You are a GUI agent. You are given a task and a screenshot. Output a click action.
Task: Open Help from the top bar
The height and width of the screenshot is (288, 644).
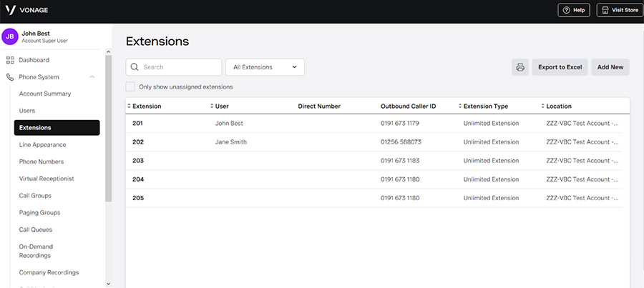[x=573, y=10]
